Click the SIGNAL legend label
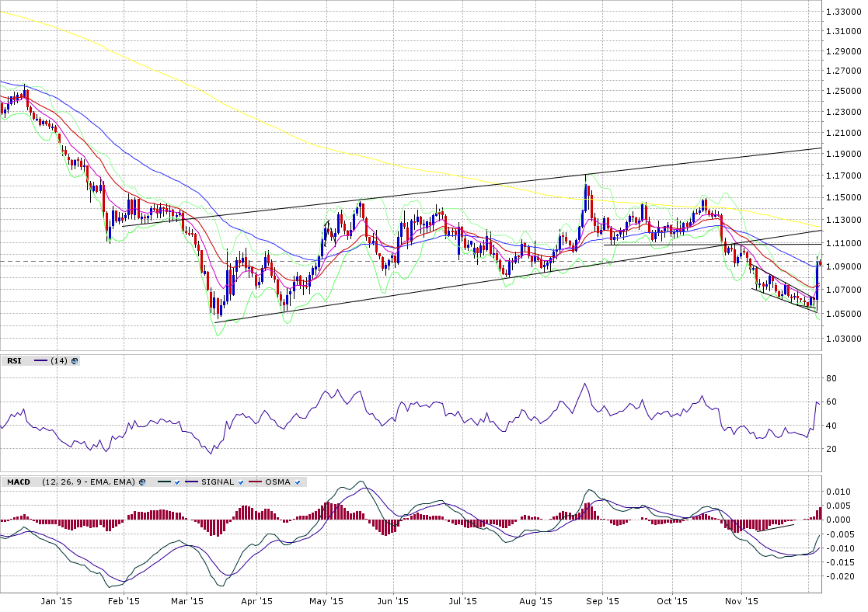Screen dimensions: 868x612 tap(217, 482)
